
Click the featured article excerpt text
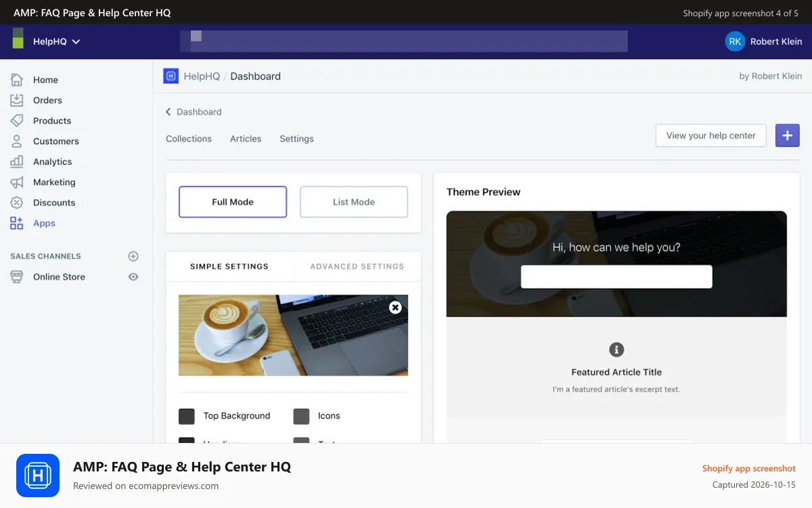[x=616, y=389]
